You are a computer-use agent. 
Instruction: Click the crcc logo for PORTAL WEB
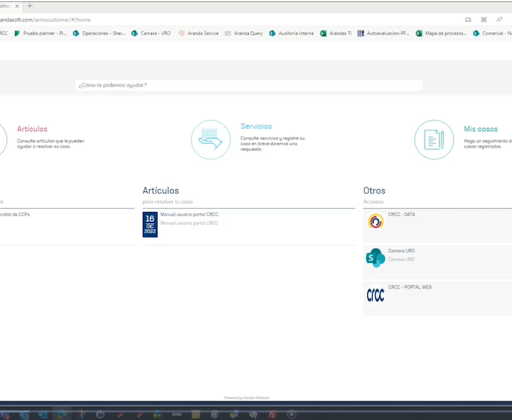point(375,295)
